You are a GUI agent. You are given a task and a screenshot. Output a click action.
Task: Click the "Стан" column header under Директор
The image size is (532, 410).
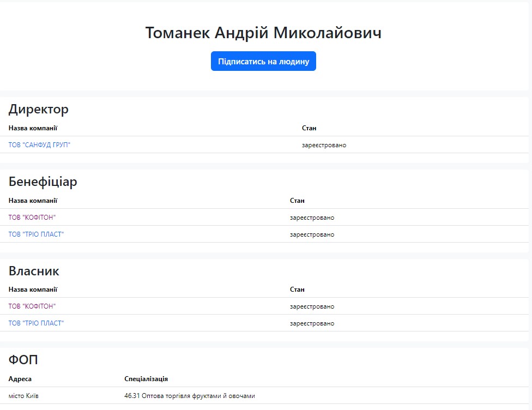coord(309,128)
